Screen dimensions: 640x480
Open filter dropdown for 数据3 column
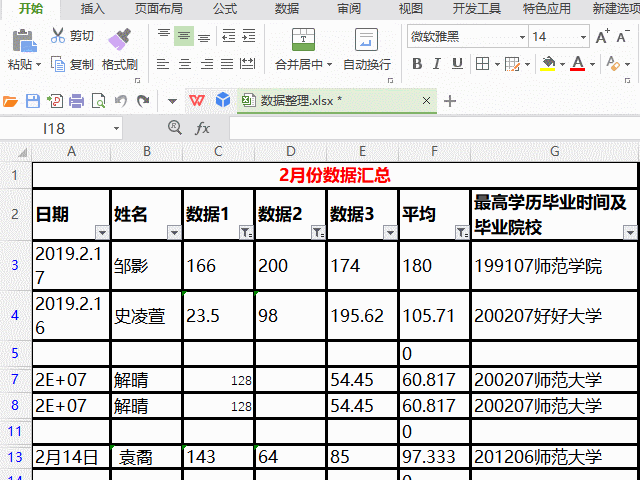click(390, 233)
